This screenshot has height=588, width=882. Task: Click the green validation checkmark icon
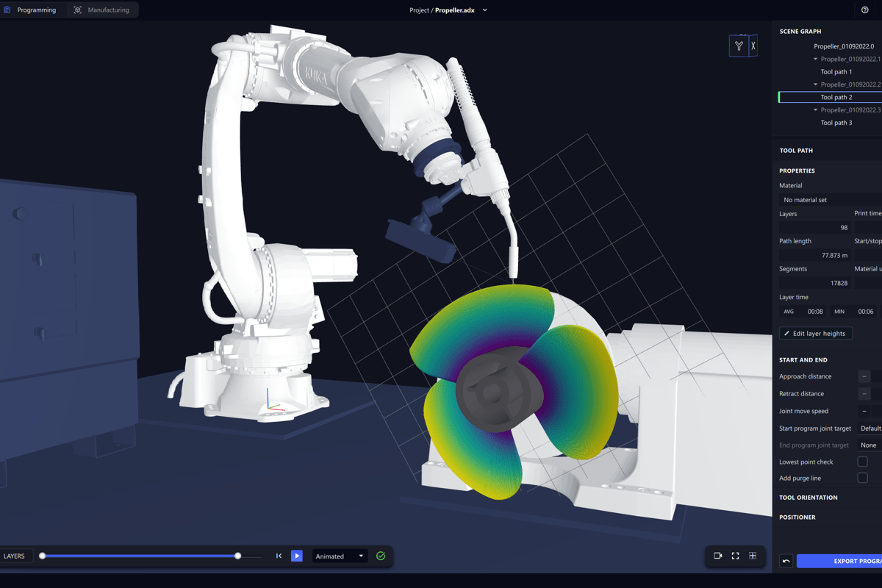381,556
